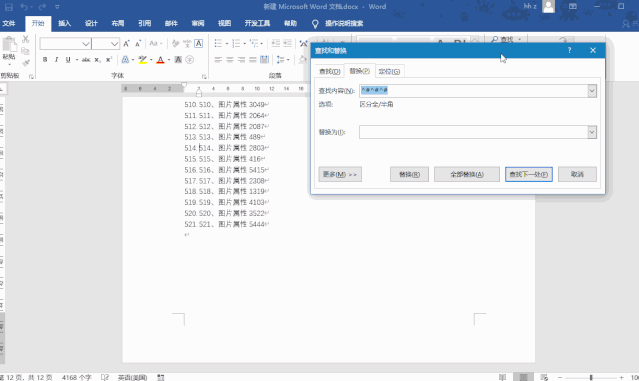Expand the Replace with history dropdown
The height and width of the screenshot is (381, 639).
(592, 132)
